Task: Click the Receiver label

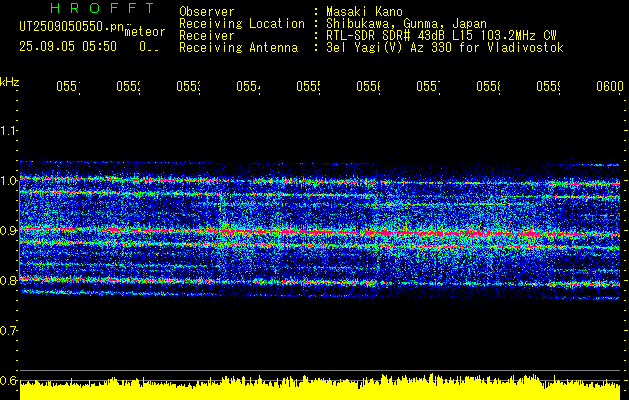Action: point(207,36)
